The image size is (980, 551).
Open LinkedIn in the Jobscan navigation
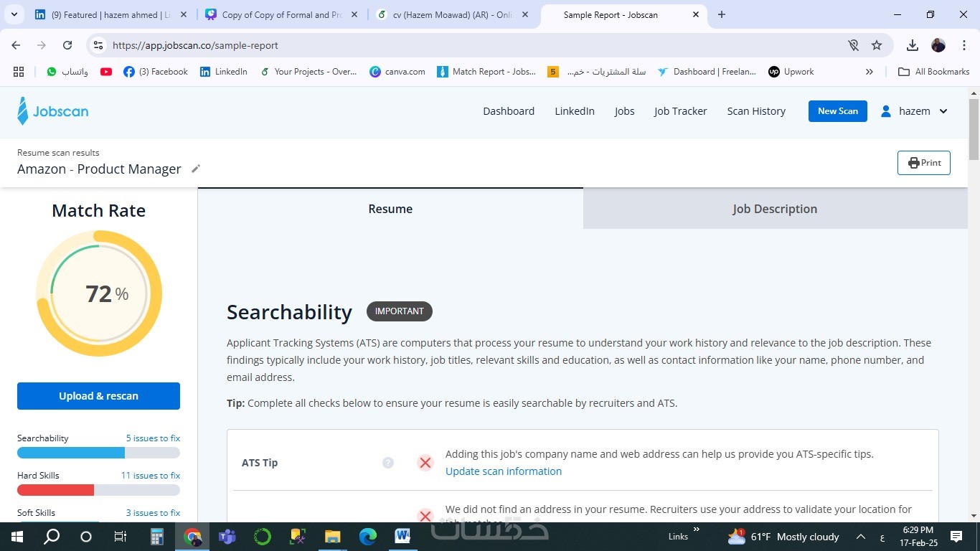[x=575, y=111]
